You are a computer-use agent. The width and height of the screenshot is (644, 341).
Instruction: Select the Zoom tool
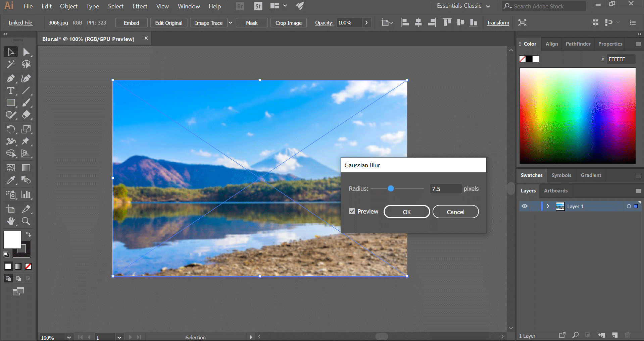pyautogui.click(x=26, y=221)
